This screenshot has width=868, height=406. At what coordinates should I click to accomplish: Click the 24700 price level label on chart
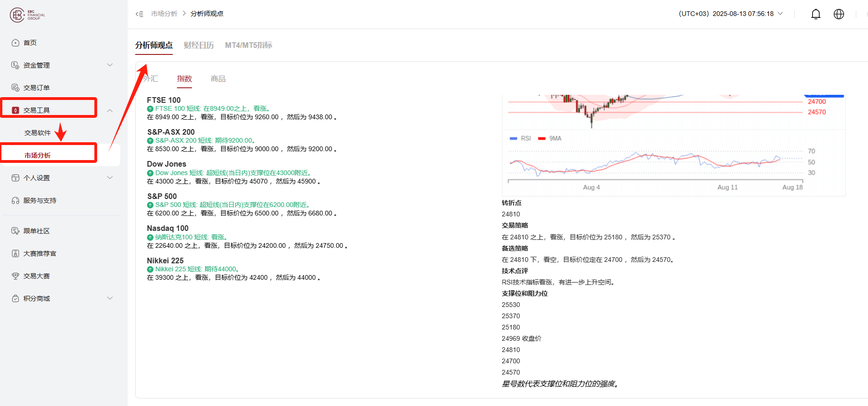pos(817,102)
